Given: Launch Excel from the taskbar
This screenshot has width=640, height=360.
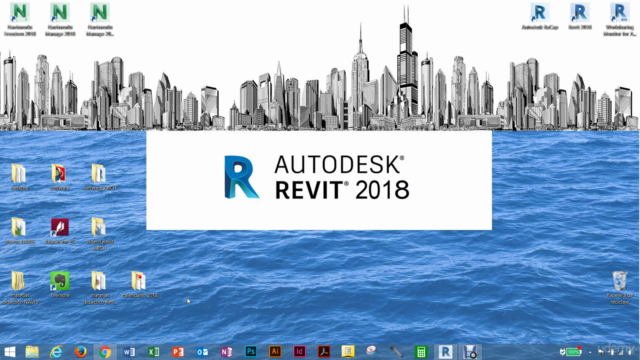Looking at the screenshot, I should pos(153,352).
